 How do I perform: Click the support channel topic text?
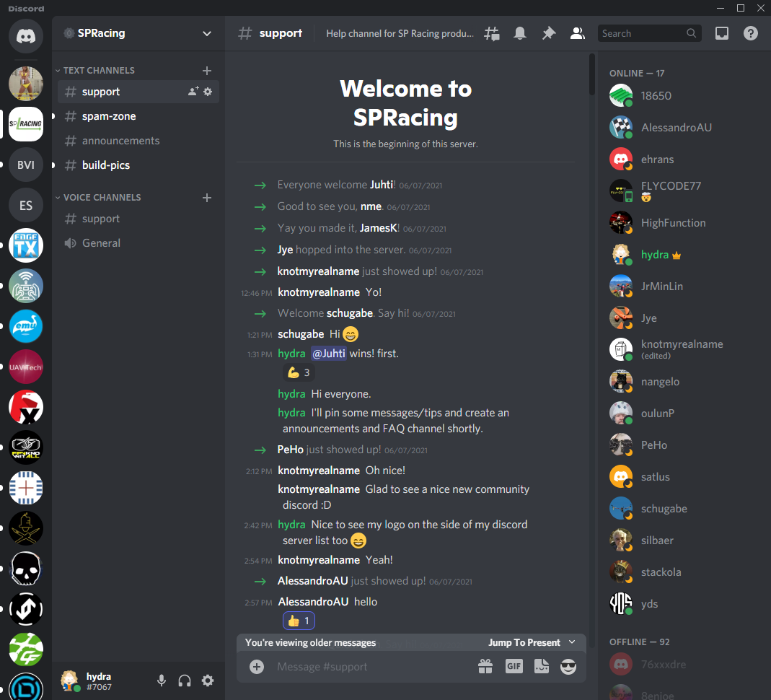(x=400, y=33)
